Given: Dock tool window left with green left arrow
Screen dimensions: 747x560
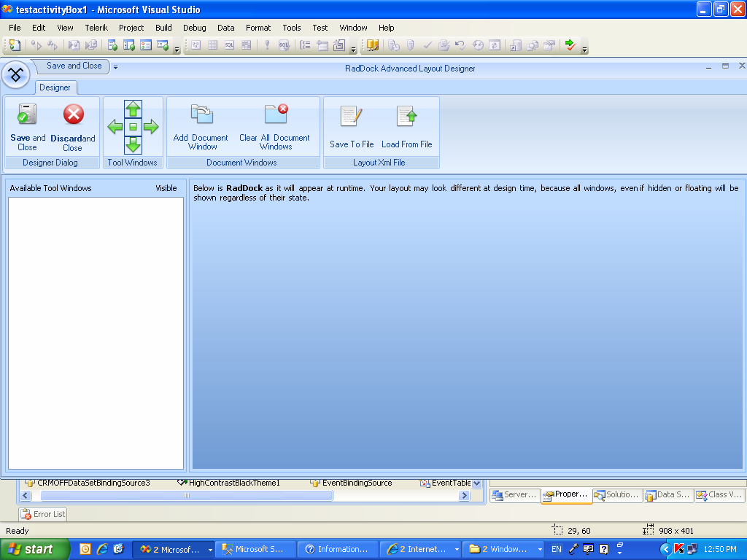Looking at the screenshot, I should point(115,127).
